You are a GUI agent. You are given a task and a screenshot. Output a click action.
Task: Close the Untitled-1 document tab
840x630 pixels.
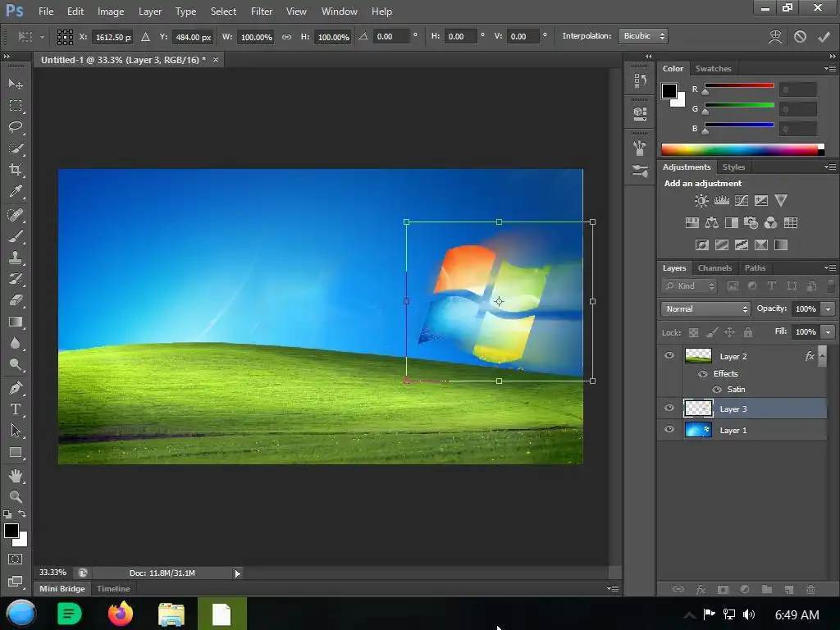point(216,59)
